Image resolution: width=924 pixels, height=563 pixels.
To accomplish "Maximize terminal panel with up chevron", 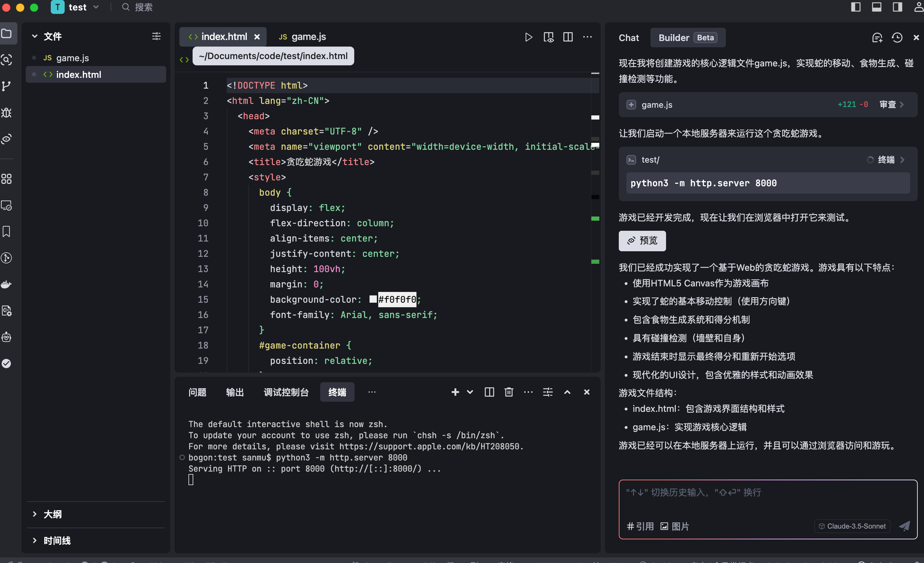I will (x=567, y=392).
